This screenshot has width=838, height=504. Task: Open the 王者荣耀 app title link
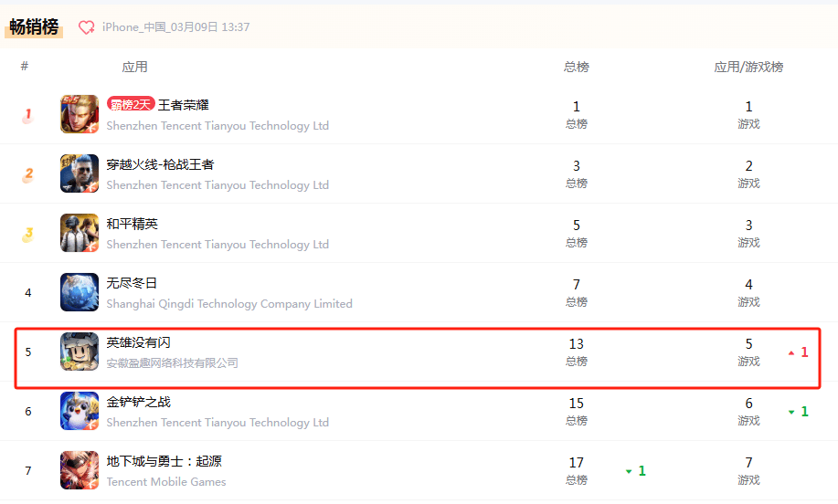(184, 105)
